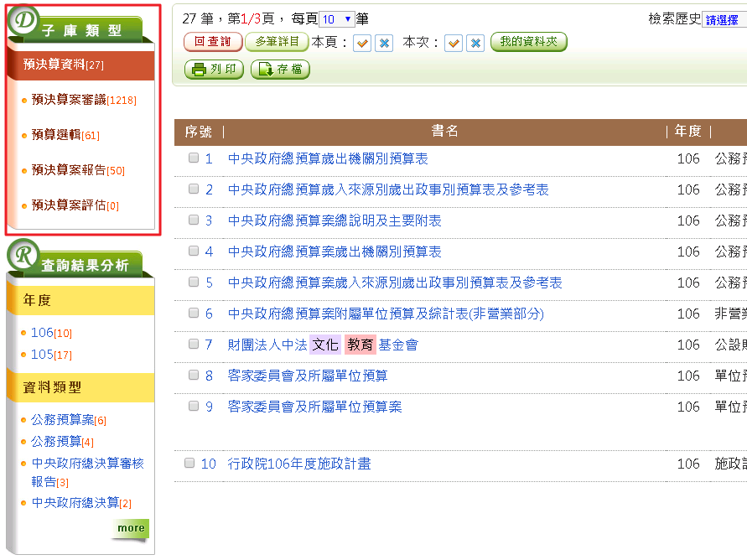747x560 pixels.
Task: Click the orange checkmark after 本次
Action: (454, 43)
